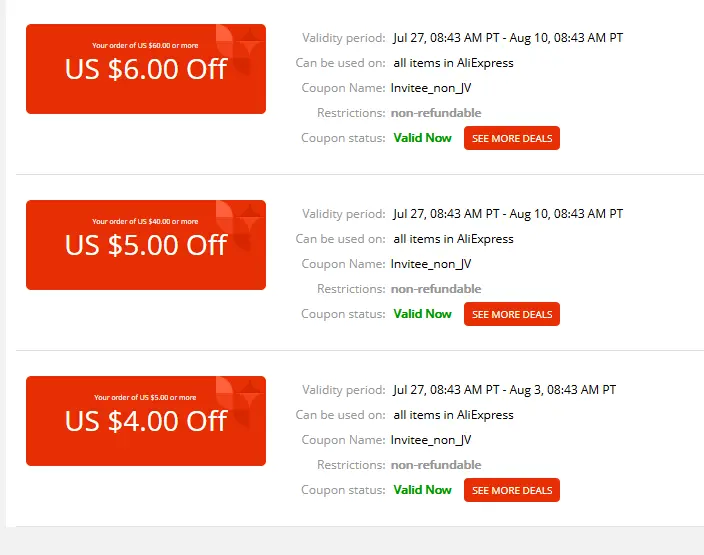Select the US $5.00 Off coupon card
704x555 pixels.
146,245
